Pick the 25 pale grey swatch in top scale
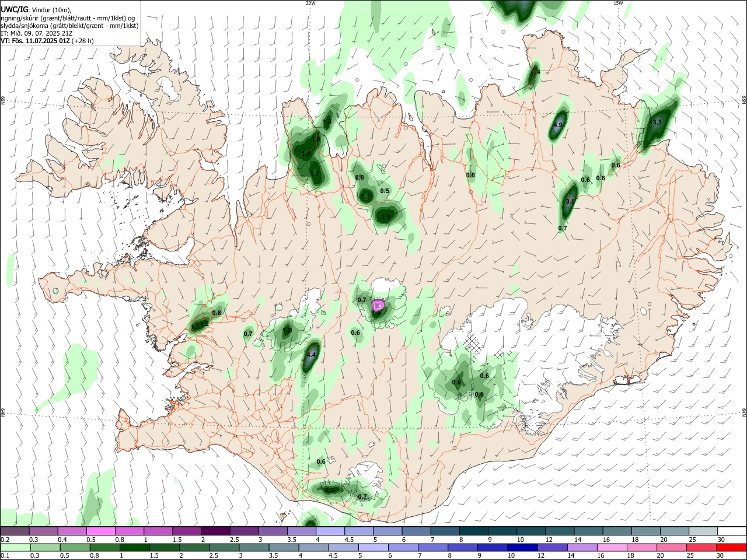This screenshot has width=747, height=560. (703, 531)
